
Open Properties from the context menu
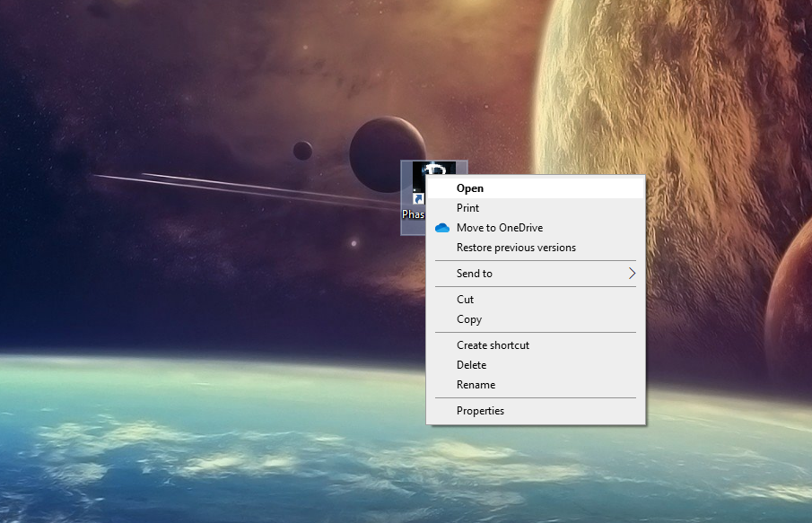click(480, 411)
